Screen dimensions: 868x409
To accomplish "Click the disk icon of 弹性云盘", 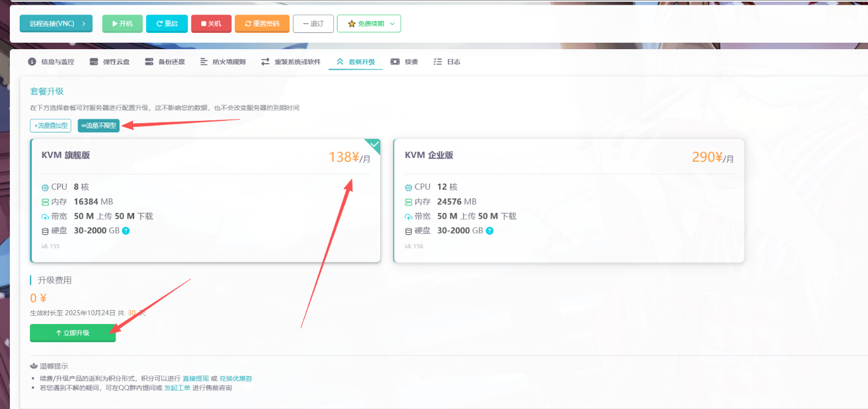I will [94, 62].
